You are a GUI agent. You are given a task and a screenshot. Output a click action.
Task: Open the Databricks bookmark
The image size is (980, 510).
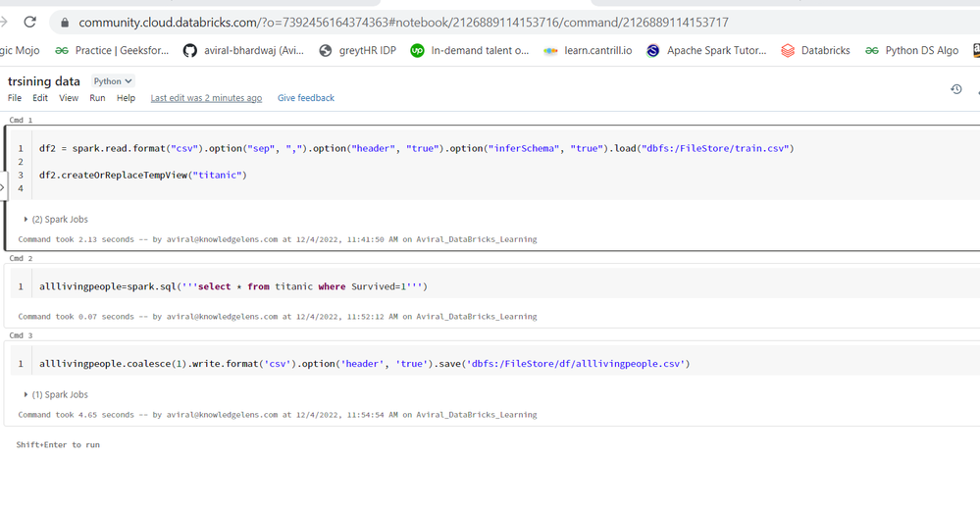[815, 50]
